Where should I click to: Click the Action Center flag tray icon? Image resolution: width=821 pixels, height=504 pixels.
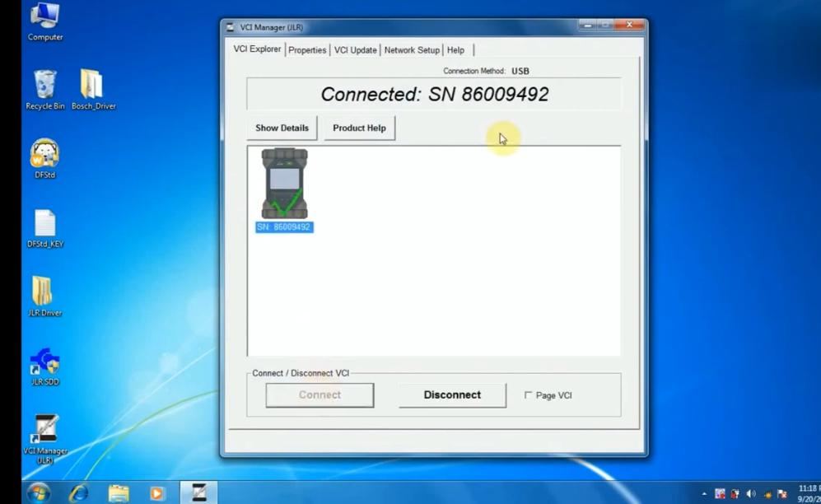point(782,493)
